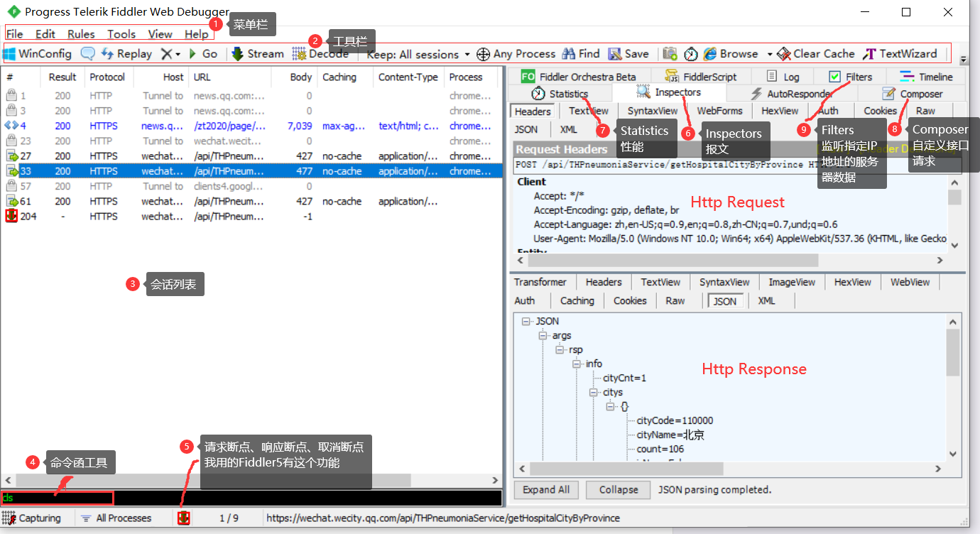The image size is (980, 534).
Task: Open the toolbar overflow arrow
Action: [x=964, y=60]
